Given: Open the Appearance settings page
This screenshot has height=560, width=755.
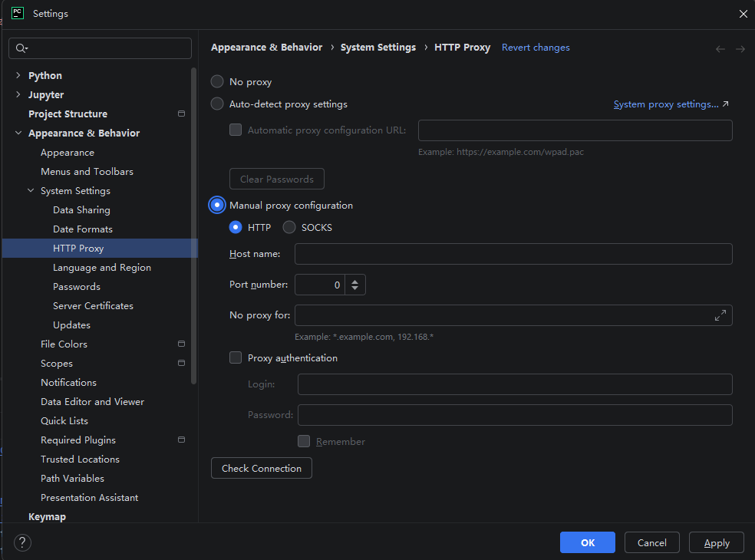Looking at the screenshot, I should tap(68, 152).
